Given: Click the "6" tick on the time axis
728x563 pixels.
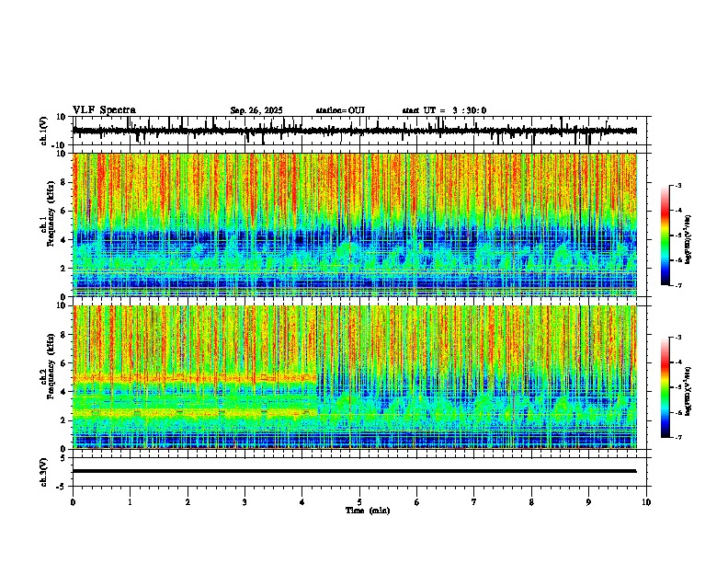Looking at the screenshot, I should pyautogui.click(x=417, y=502).
